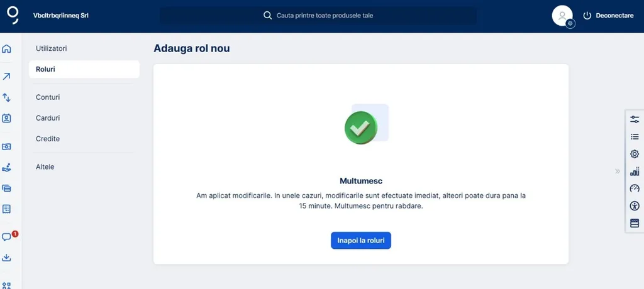Open the bar chart icon on right panel
Screen dimensions: 644x289
[634, 171]
